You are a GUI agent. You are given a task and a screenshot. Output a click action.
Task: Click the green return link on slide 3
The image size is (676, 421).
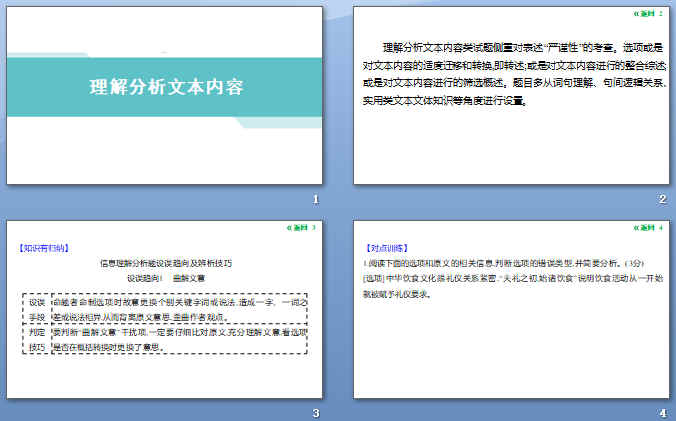[299, 228]
